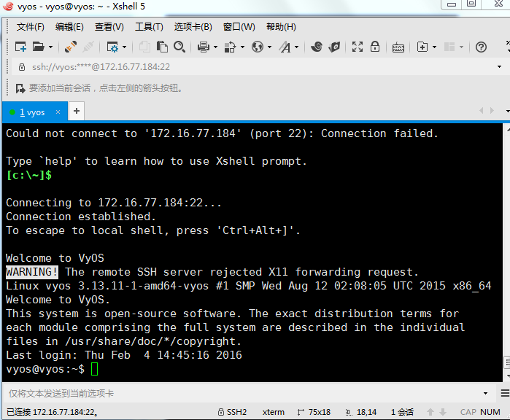Select the '1 vyos' session tab

click(33, 112)
